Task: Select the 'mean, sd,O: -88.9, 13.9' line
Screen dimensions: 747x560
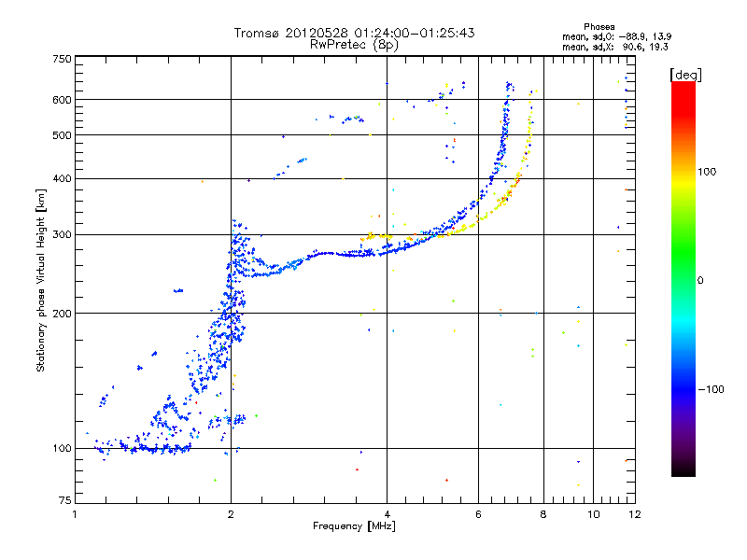Action: click(x=617, y=36)
